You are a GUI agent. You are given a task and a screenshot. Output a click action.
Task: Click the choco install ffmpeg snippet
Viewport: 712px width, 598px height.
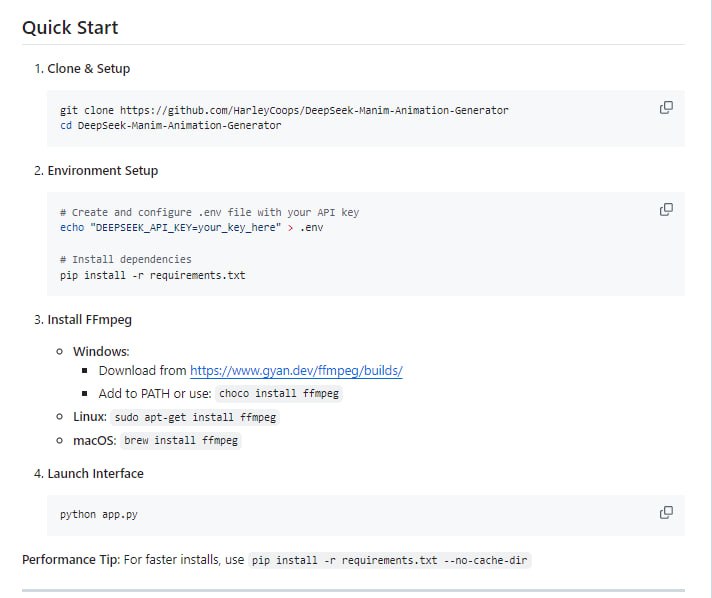click(279, 394)
